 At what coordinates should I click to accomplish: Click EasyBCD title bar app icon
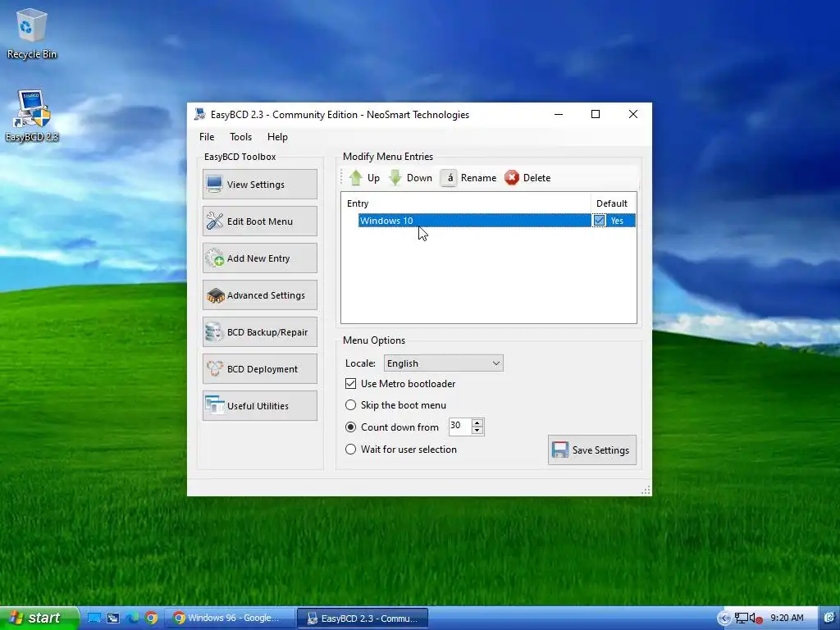pyautogui.click(x=200, y=114)
